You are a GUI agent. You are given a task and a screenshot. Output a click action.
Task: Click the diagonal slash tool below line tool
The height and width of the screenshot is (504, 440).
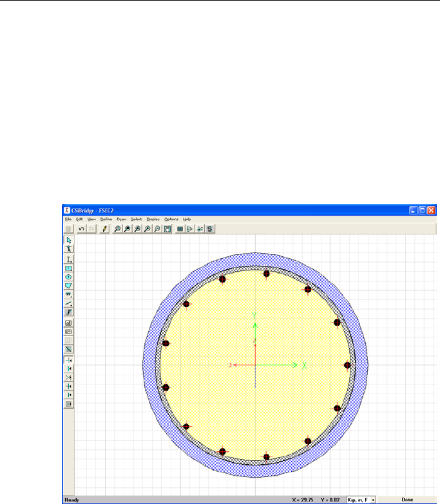tap(68, 312)
